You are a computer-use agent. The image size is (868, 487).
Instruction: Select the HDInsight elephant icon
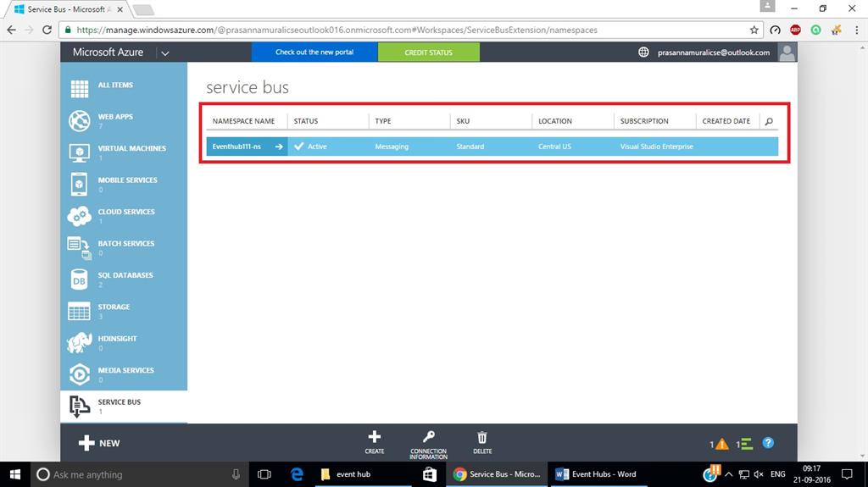pyautogui.click(x=79, y=342)
